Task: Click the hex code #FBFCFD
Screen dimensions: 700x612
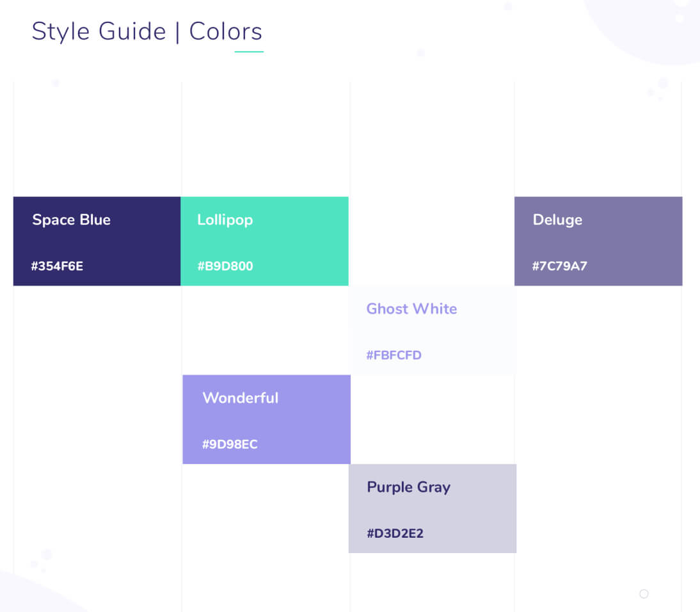Action: (394, 355)
